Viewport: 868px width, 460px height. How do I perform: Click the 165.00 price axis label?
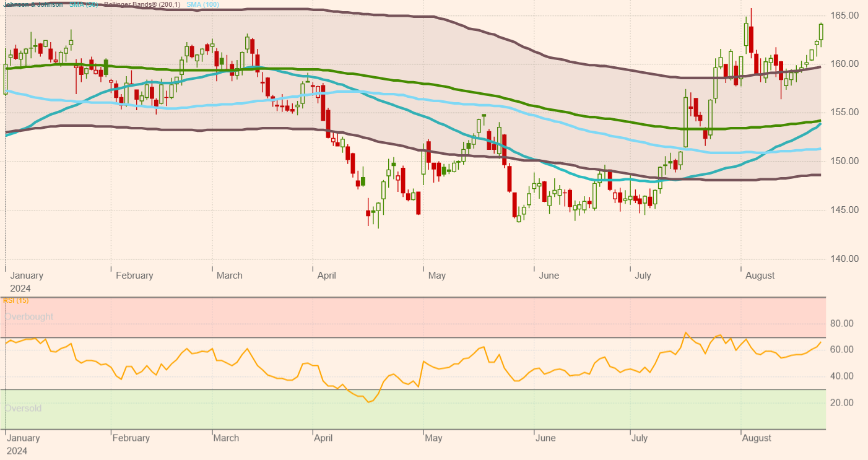tap(846, 15)
